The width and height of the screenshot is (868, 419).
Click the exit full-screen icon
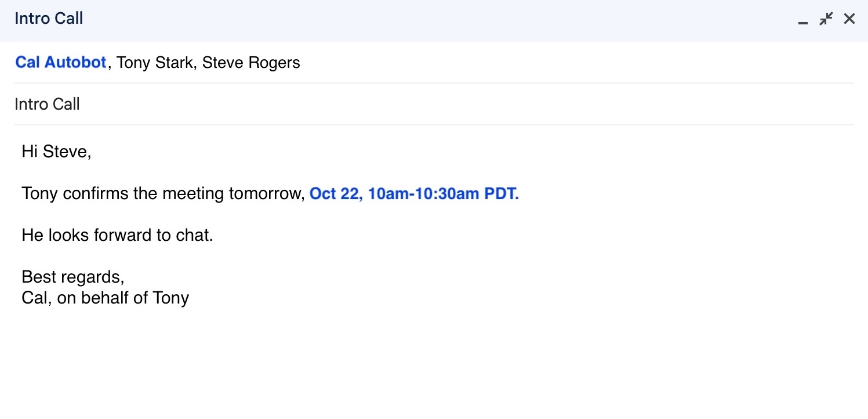pyautogui.click(x=826, y=18)
